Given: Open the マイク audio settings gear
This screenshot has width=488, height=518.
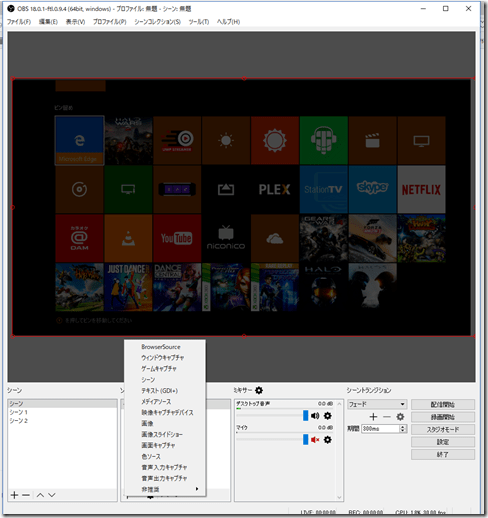Looking at the screenshot, I should 328,440.
